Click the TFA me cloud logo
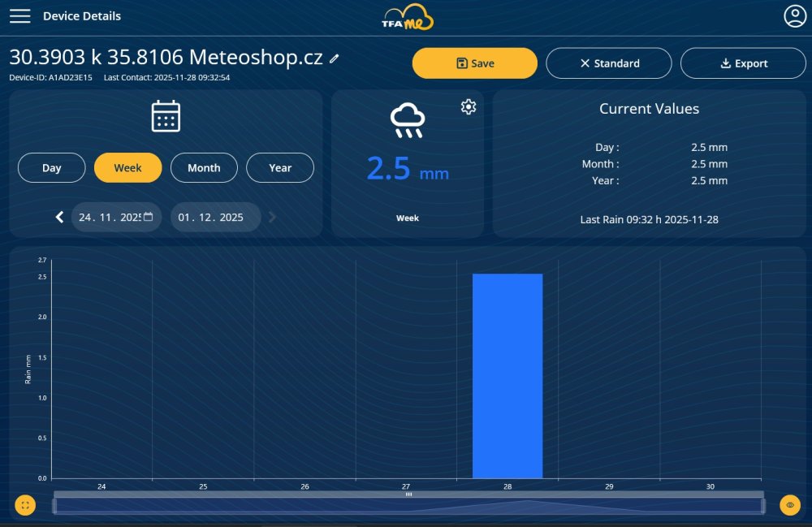 click(408, 17)
